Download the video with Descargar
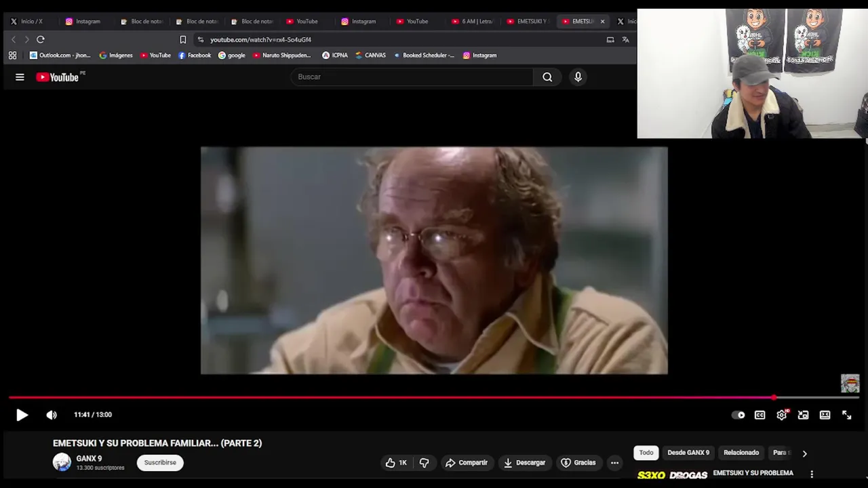 click(x=524, y=463)
